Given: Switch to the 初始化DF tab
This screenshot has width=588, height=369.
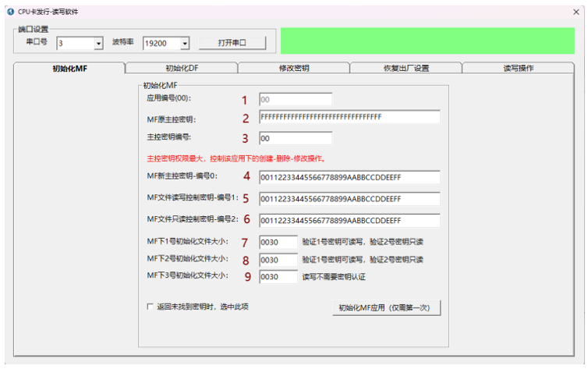Looking at the screenshot, I should coord(181,68).
